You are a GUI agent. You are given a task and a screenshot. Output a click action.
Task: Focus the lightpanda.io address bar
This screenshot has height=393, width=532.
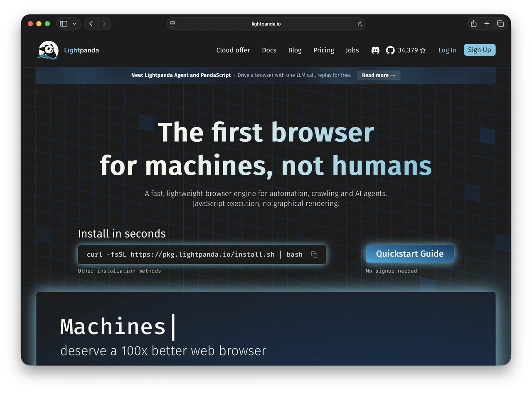[266, 24]
